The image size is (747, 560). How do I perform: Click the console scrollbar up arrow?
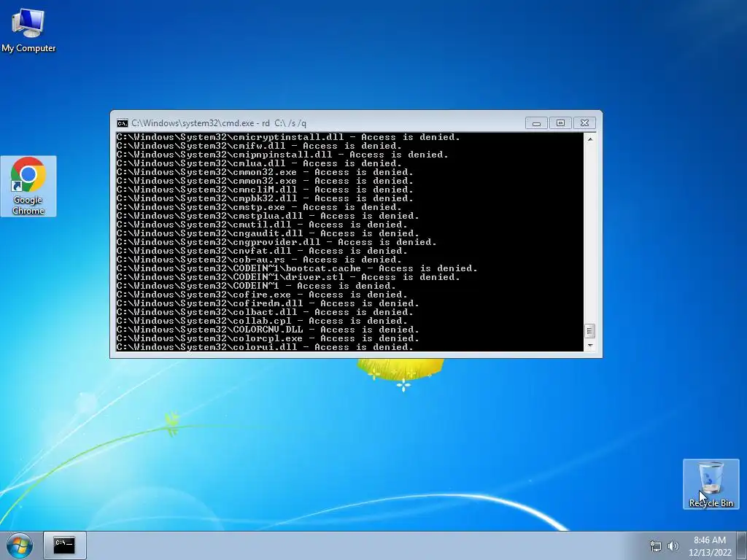click(x=589, y=139)
